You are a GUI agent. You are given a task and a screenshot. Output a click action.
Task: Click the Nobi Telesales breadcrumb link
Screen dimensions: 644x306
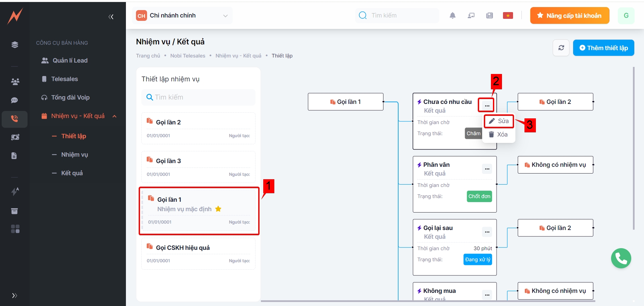pyautogui.click(x=188, y=56)
